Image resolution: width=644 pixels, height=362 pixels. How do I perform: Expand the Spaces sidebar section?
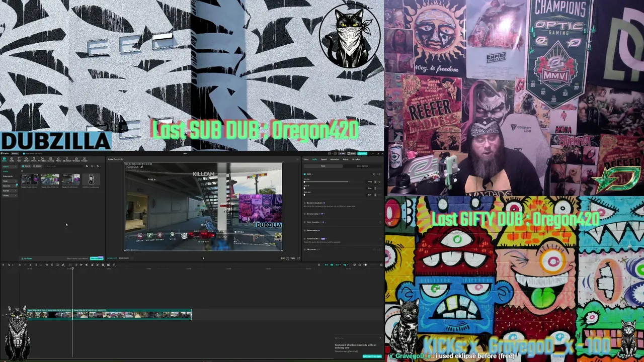click(x=10, y=191)
